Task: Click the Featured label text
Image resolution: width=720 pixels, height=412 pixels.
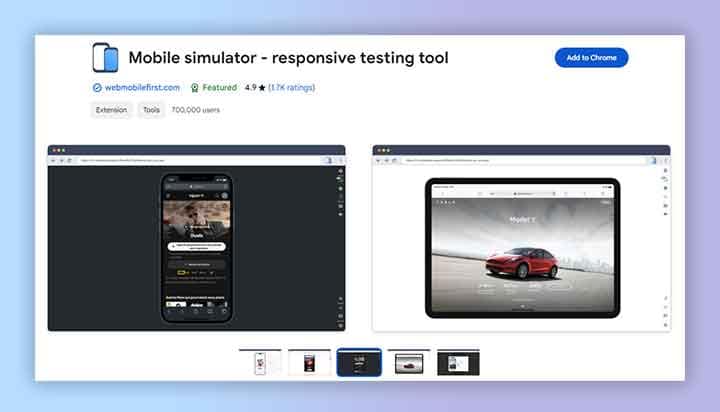Action: [x=219, y=88]
